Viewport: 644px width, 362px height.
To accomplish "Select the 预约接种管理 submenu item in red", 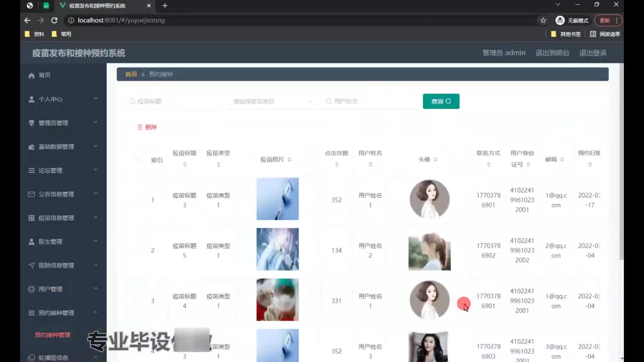I will 53,335.
